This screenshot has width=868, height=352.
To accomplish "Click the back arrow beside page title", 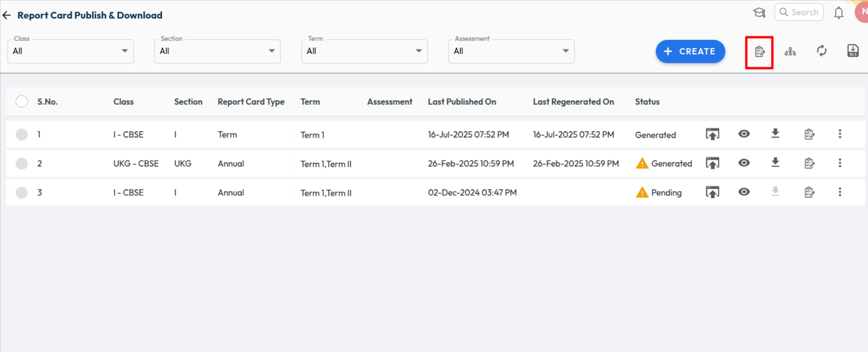I will click(x=7, y=15).
